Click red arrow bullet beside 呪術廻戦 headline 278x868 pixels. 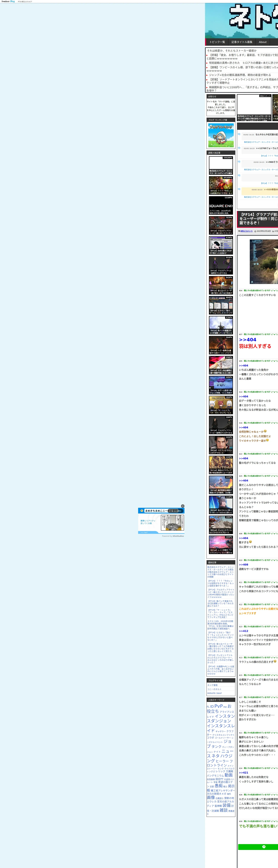click(x=207, y=63)
